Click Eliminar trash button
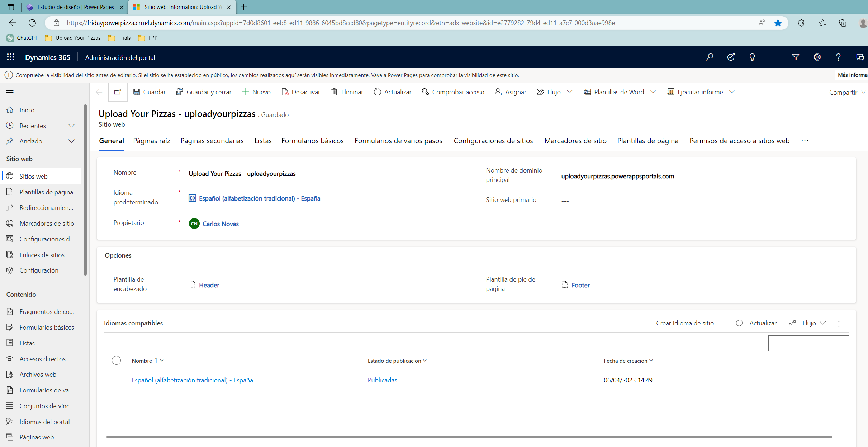This screenshot has height=447, width=868. point(347,92)
